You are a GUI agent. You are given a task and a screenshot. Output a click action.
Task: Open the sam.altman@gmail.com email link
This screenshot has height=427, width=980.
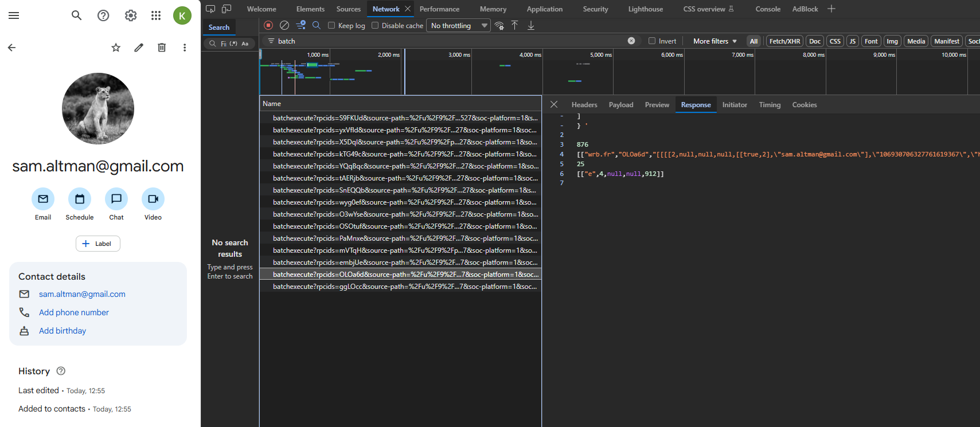pos(82,294)
